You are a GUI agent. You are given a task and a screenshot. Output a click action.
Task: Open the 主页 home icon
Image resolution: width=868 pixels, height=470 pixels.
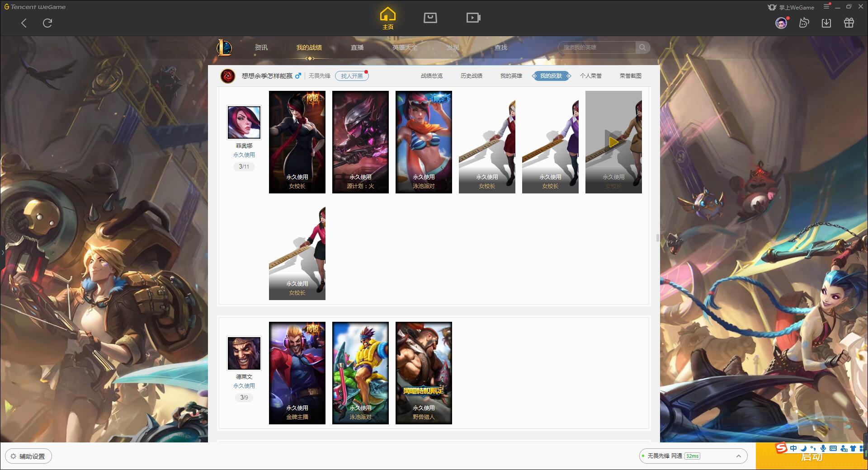(388, 19)
